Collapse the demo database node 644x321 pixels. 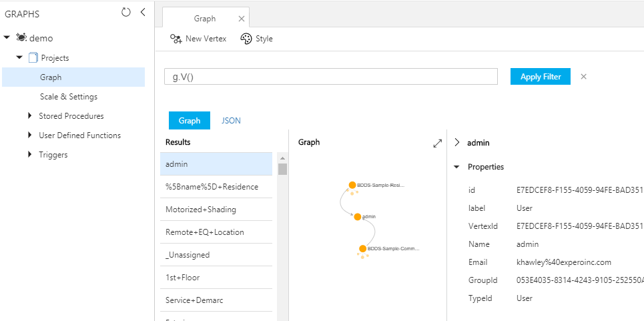7,38
